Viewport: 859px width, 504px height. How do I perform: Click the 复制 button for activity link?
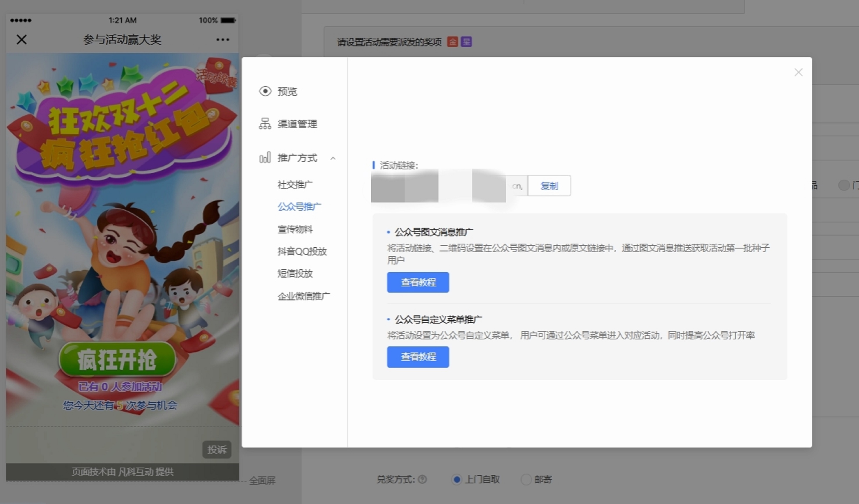(x=549, y=186)
